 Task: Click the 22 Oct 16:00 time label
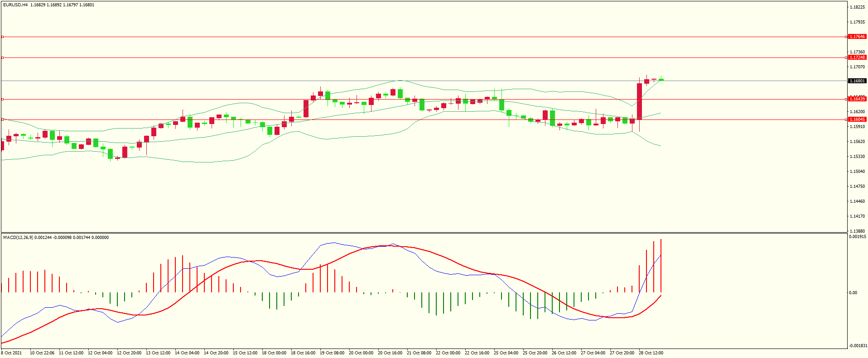(x=477, y=353)
